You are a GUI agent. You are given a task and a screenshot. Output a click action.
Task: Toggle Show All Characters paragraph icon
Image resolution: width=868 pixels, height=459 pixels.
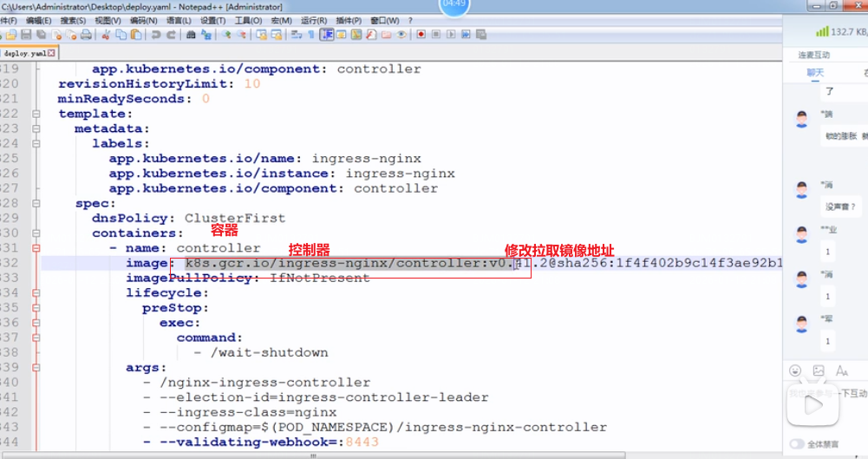(x=311, y=35)
